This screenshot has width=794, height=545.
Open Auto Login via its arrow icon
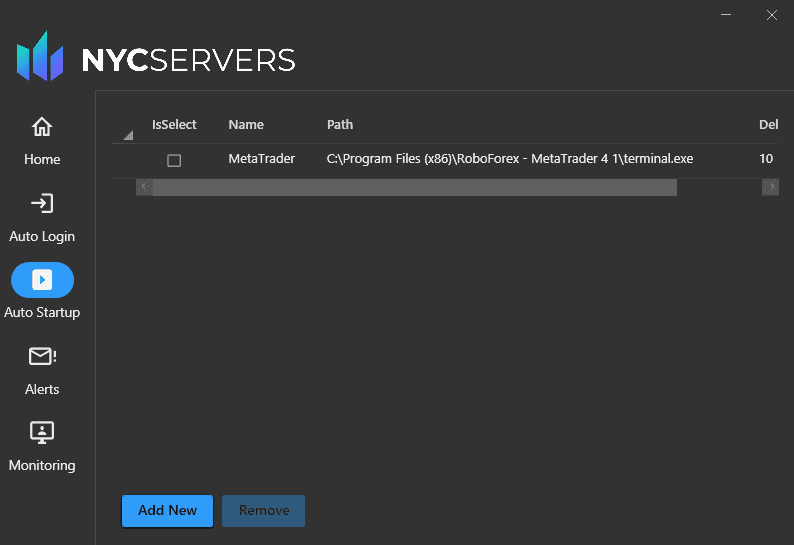click(42, 204)
